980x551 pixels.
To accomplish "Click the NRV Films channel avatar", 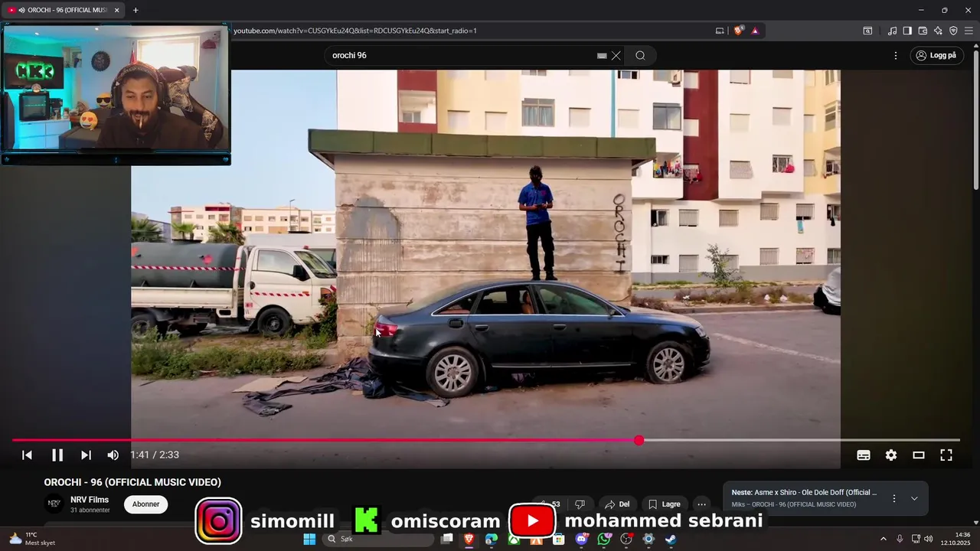I will [54, 504].
